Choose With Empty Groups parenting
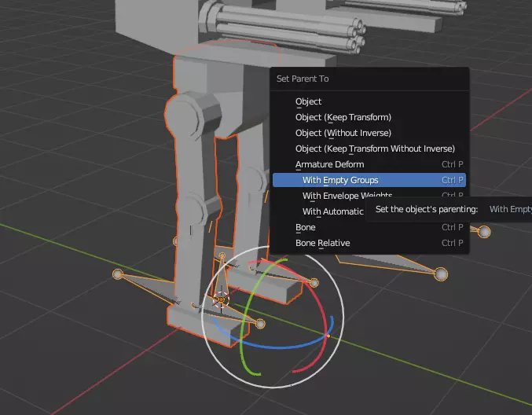The image size is (532, 415). (340, 180)
